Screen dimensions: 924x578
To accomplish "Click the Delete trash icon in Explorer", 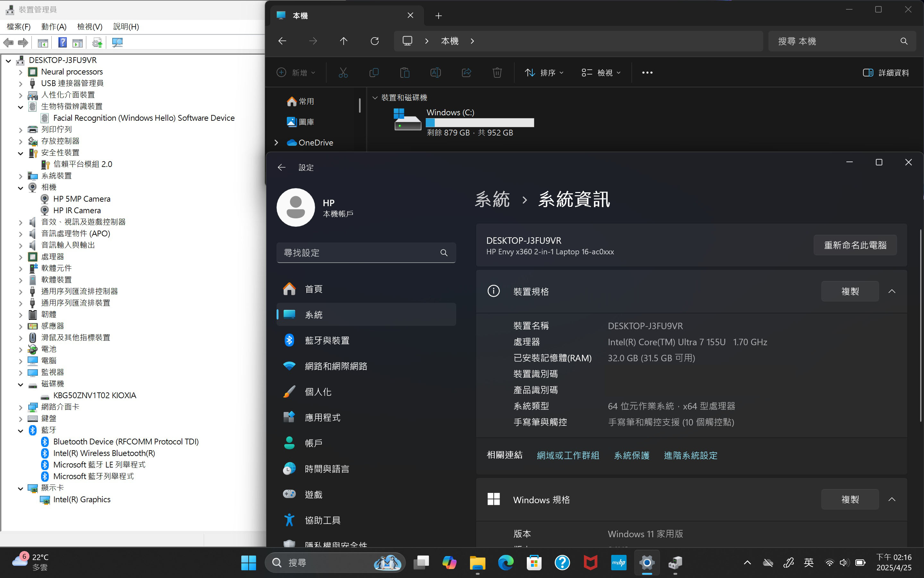I will click(x=497, y=73).
